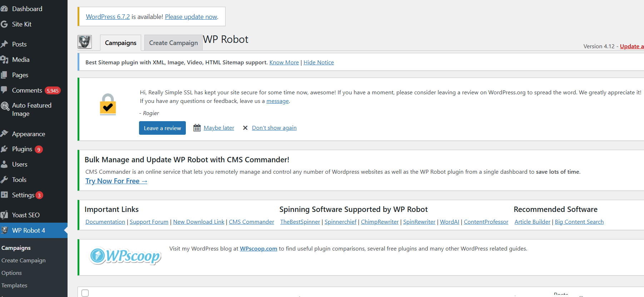Open TheBestSpinner link
The image size is (644, 297).
tap(300, 222)
